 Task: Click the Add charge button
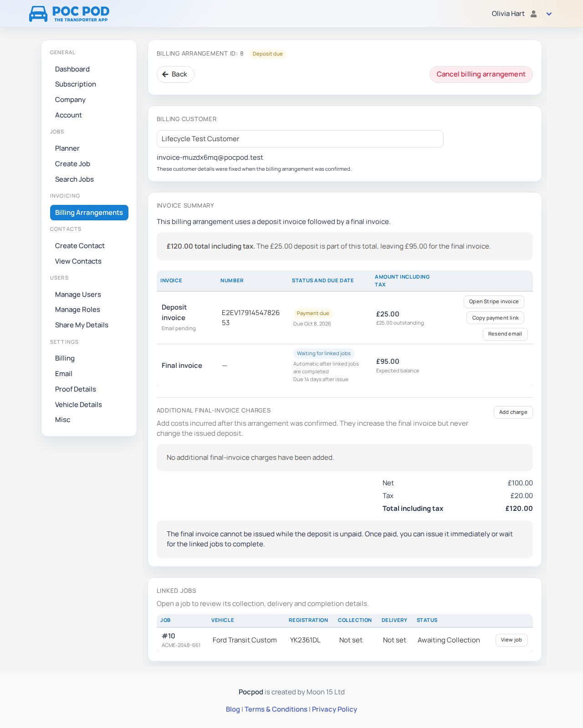(513, 412)
